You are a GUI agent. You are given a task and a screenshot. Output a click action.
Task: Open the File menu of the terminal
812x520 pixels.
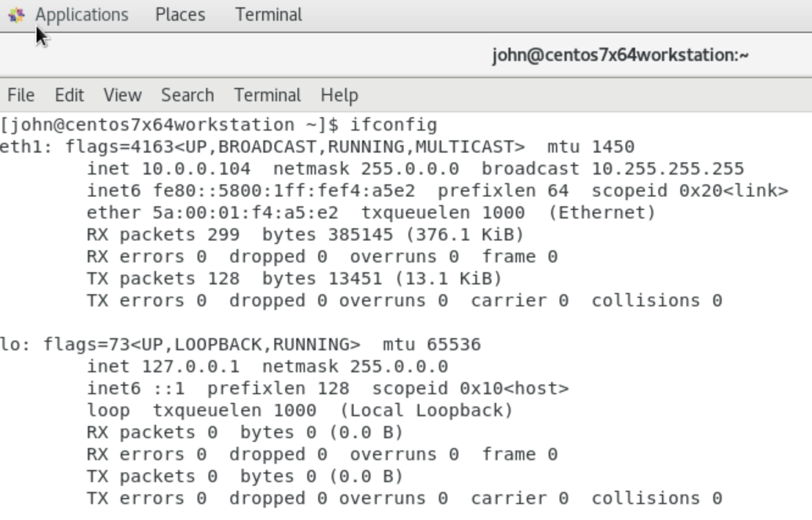21,95
